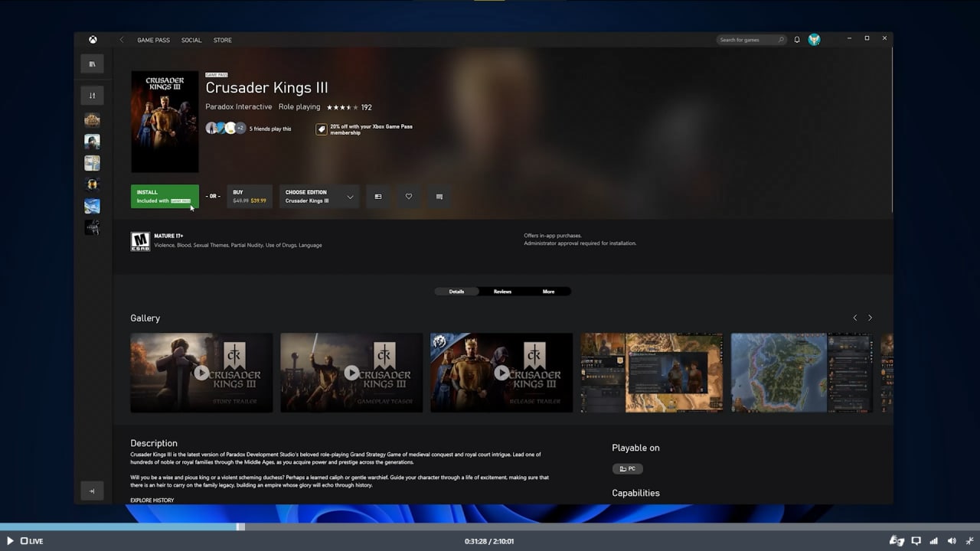Click the page vertical scrollbar
980x551 pixels.
click(891, 130)
